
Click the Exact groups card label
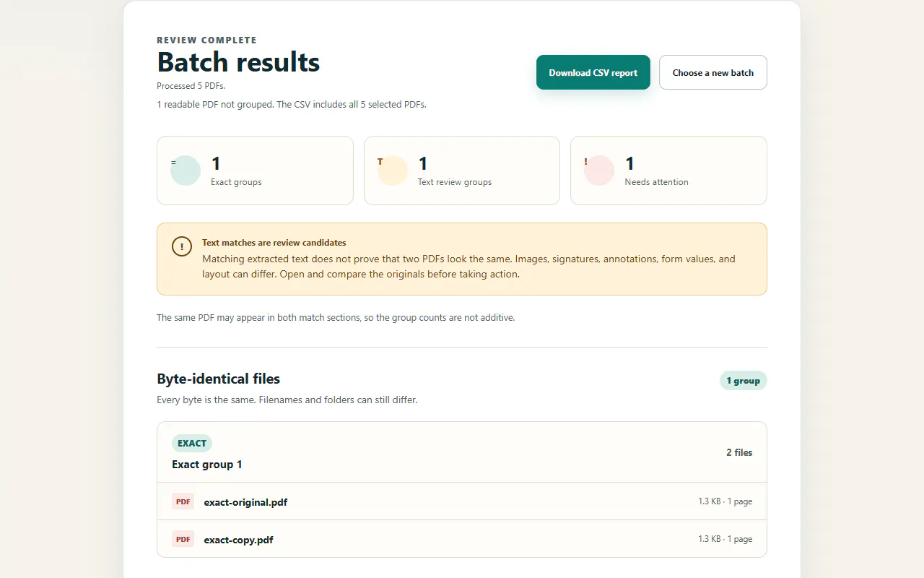tap(236, 182)
